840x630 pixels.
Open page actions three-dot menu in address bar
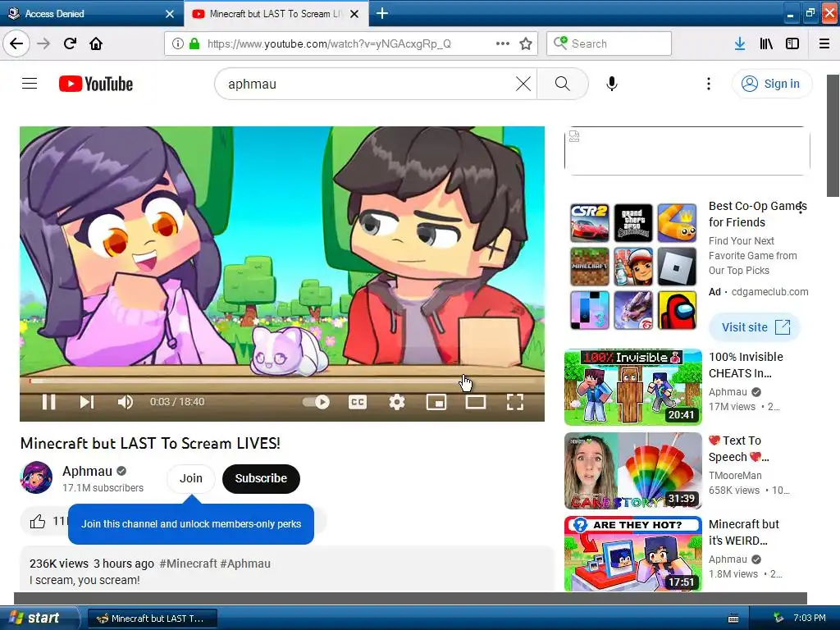point(503,43)
